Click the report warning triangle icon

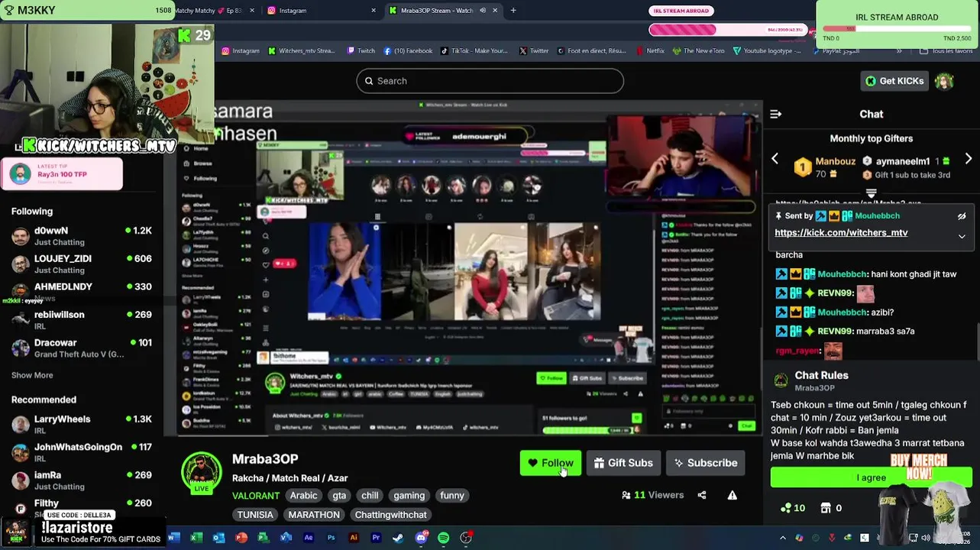tap(732, 495)
